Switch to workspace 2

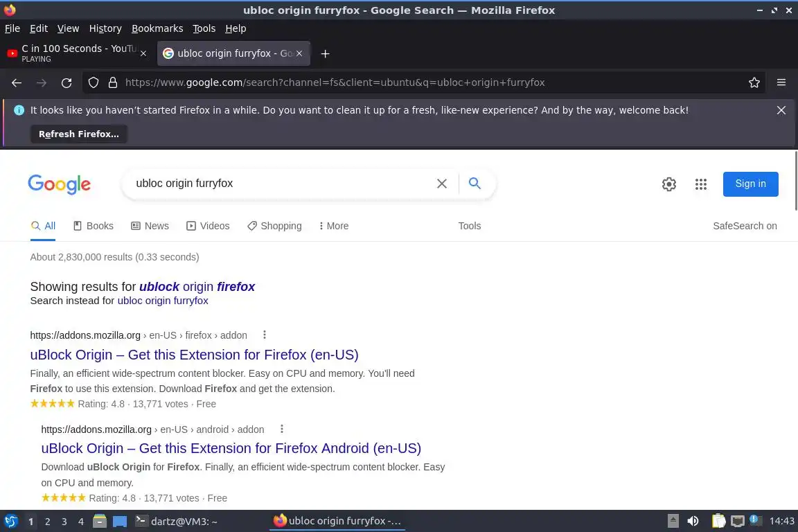[47, 522]
